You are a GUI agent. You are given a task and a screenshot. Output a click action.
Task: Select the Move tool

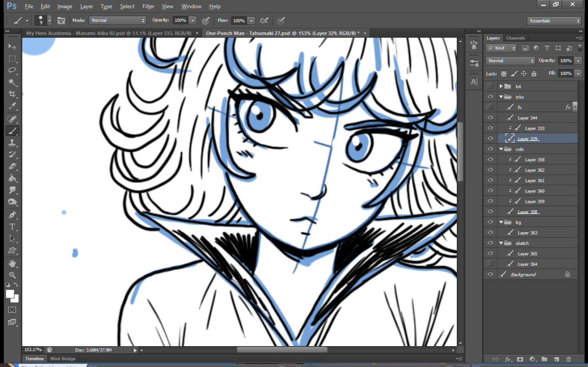(12, 46)
